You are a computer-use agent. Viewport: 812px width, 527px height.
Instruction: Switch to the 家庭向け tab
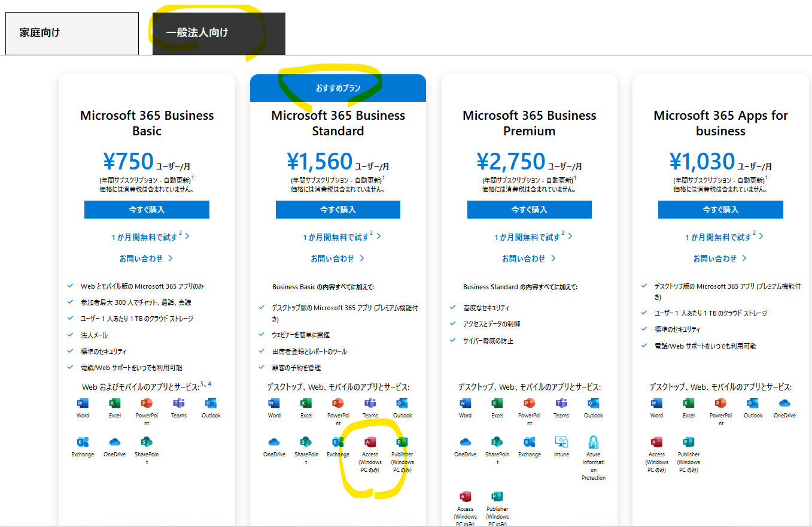click(x=72, y=33)
